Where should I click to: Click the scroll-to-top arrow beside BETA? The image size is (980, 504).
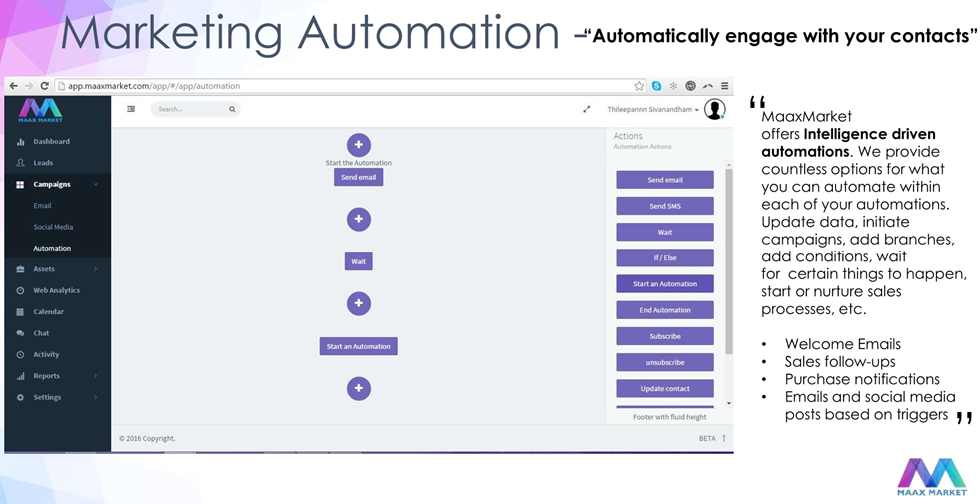[724, 438]
